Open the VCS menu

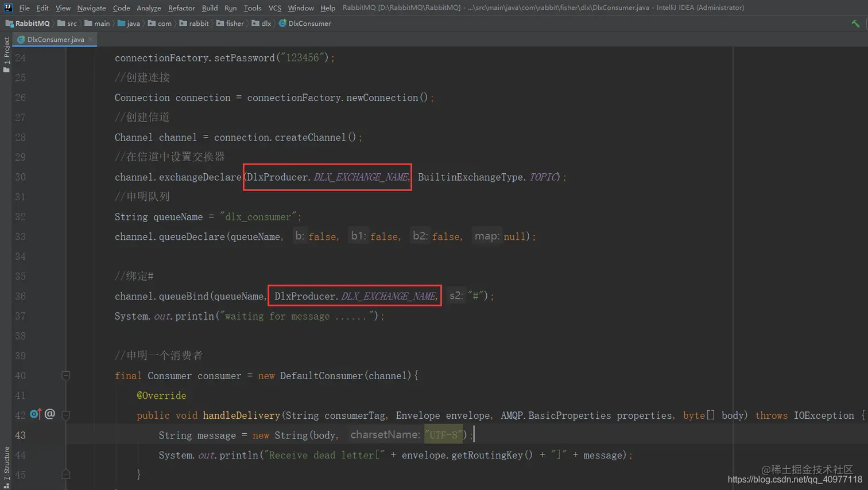coord(275,8)
